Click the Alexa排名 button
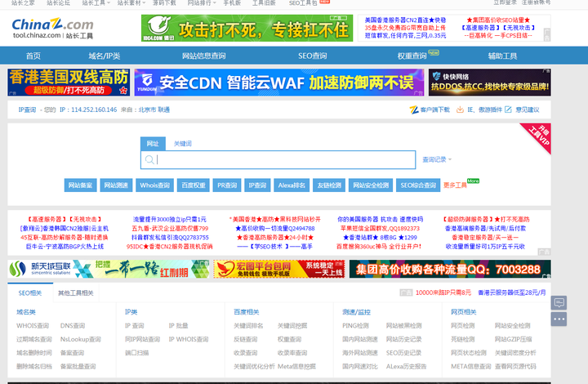 (292, 185)
